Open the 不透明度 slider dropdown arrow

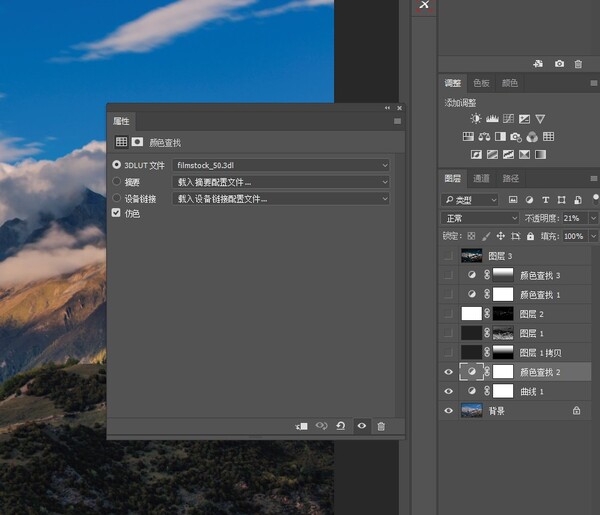(x=593, y=218)
